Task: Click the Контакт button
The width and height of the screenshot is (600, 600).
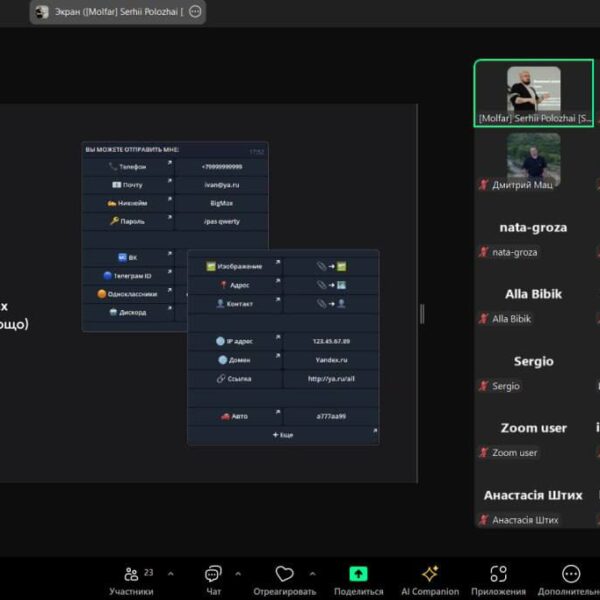Action: [235, 304]
